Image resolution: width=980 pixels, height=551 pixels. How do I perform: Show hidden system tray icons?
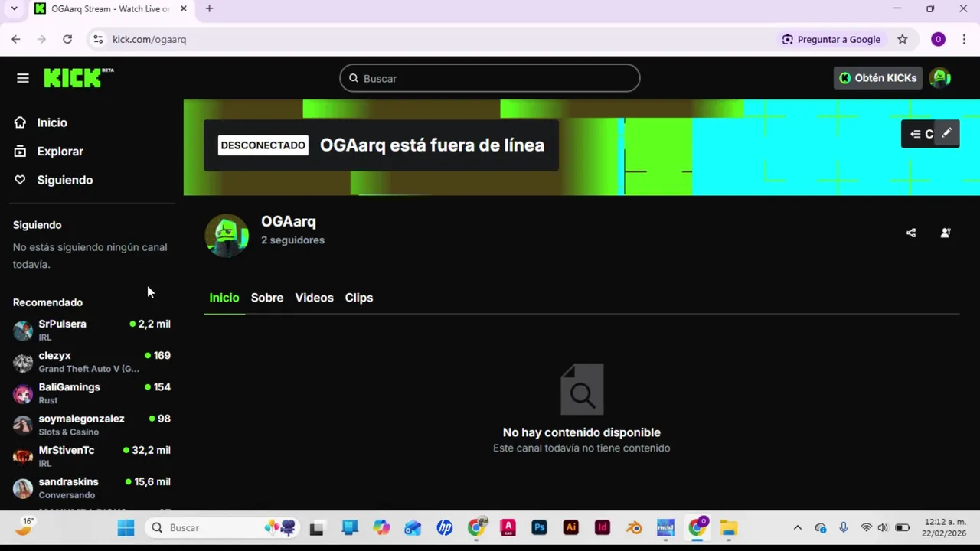tap(797, 528)
